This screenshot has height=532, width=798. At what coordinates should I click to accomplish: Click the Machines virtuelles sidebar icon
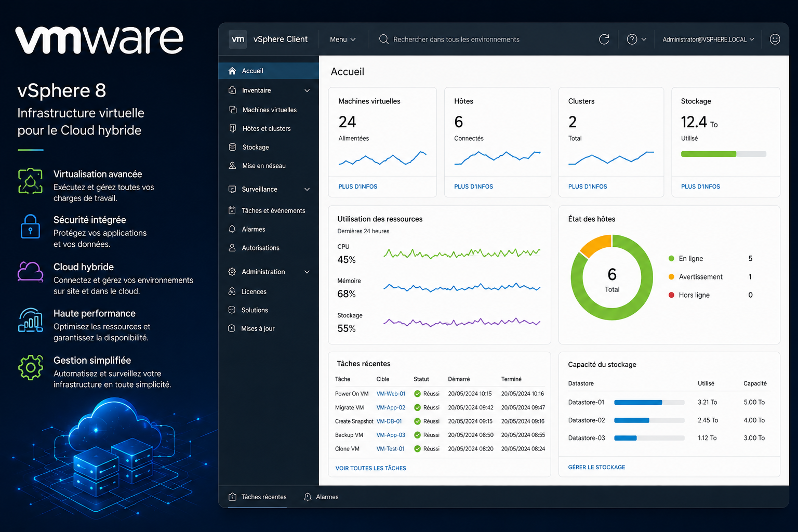click(x=233, y=110)
